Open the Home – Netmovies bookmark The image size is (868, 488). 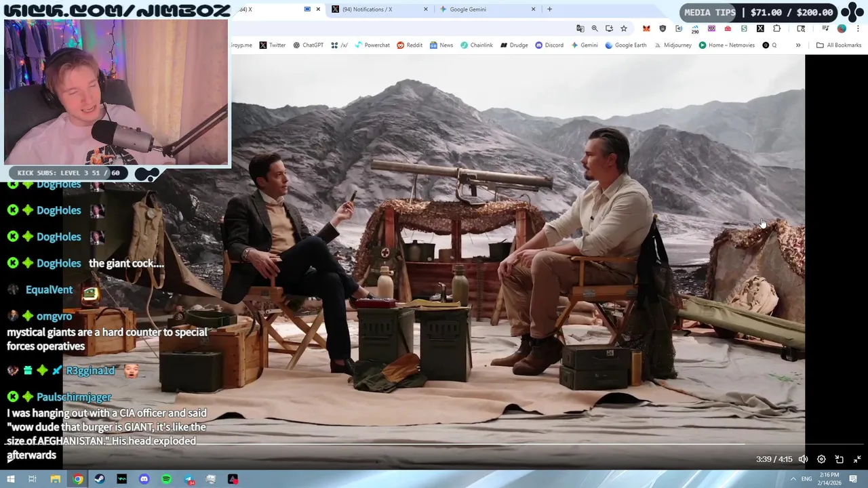(x=726, y=45)
